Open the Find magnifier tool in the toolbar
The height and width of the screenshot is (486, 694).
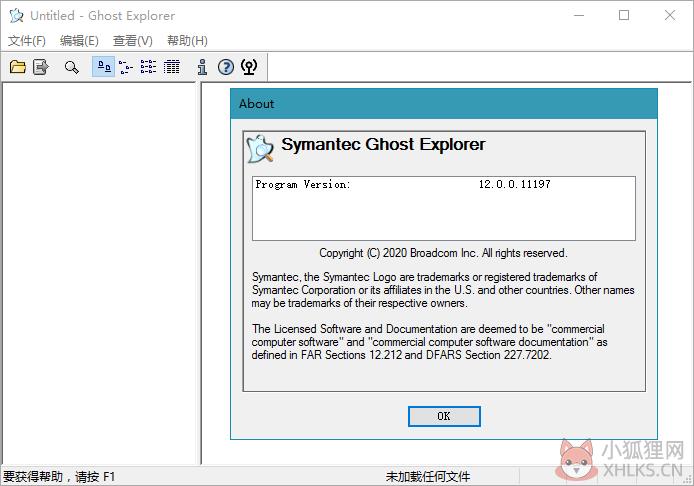(x=71, y=67)
